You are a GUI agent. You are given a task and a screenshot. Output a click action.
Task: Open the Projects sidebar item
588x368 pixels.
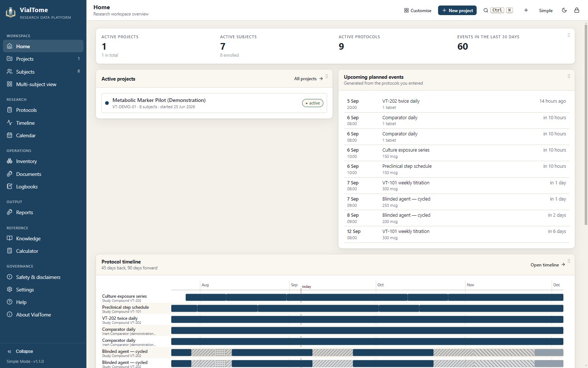pyautogui.click(x=43, y=59)
